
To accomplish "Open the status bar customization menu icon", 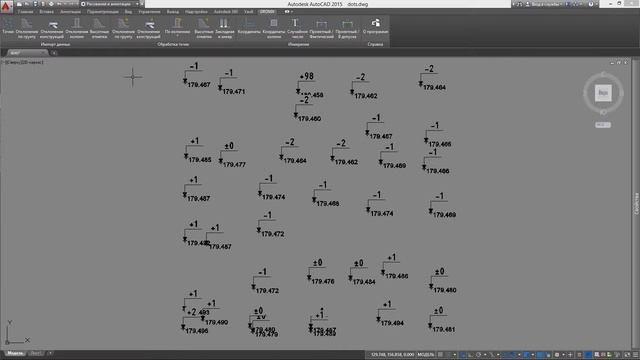I will point(635,355).
